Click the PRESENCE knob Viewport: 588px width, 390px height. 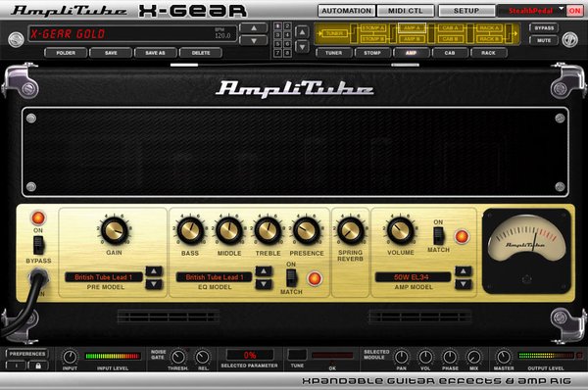[x=307, y=230]
